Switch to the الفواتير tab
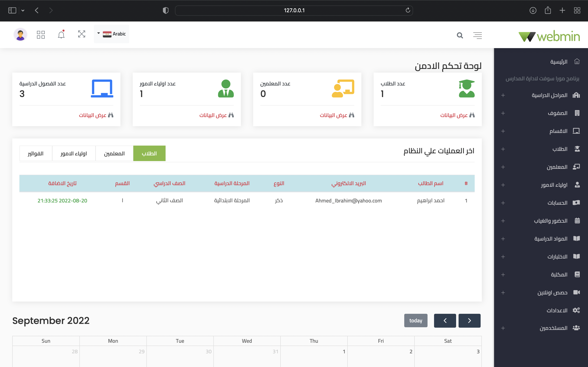Screen dimensions: 588x367 click(36, 153)
